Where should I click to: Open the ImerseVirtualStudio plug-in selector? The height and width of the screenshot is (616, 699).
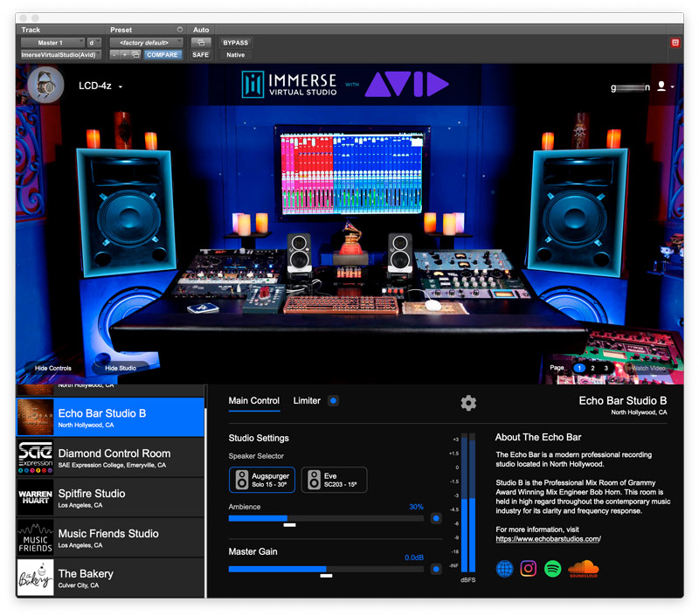(61, 54)
